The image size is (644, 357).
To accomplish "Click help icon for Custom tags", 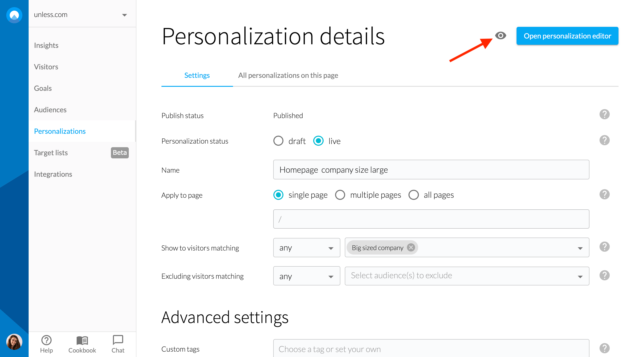I will (x=604, y=348).
